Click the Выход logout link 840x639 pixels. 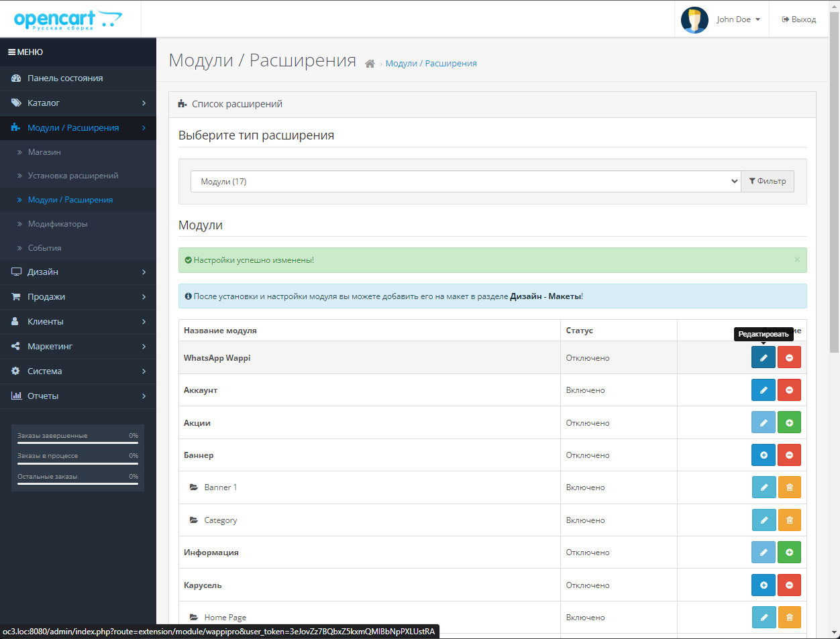tap(798, 19)
